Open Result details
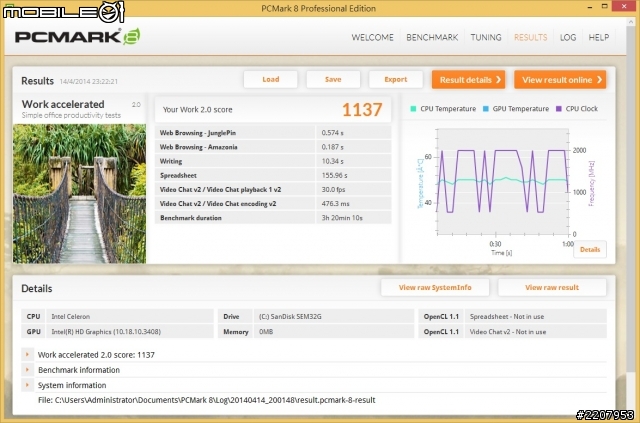The width and height of the screenshot is (640, 423). pos(469,80)
